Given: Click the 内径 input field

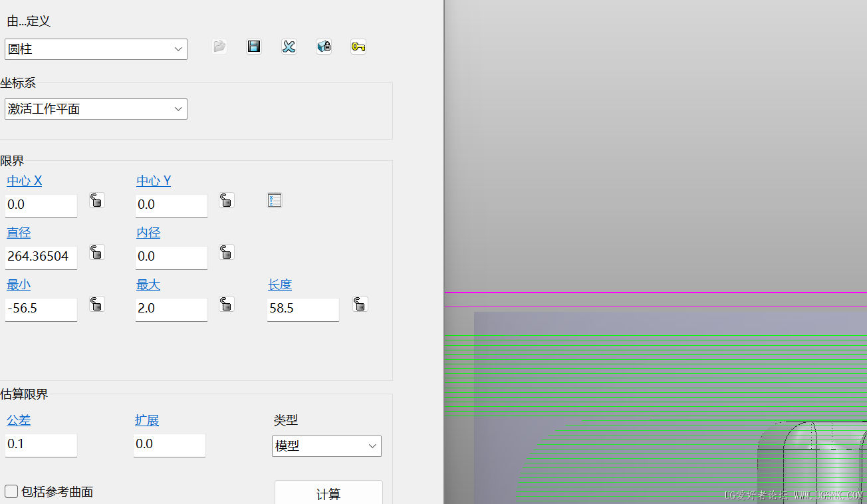Looking at the screenshot, I should [172, 257].
